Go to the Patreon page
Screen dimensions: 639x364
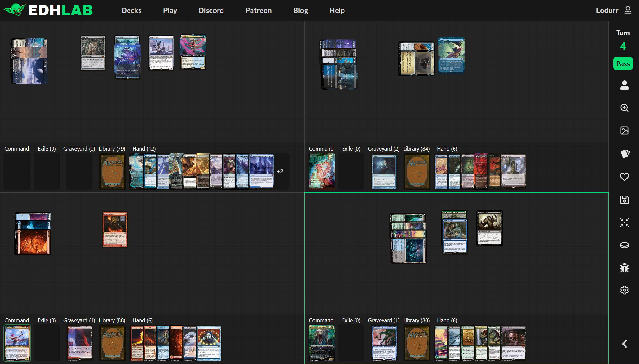[x=258, y=10]
